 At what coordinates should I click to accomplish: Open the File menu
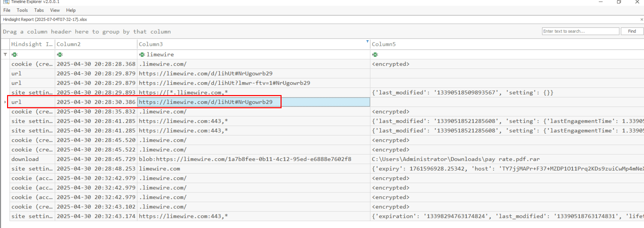7,10
